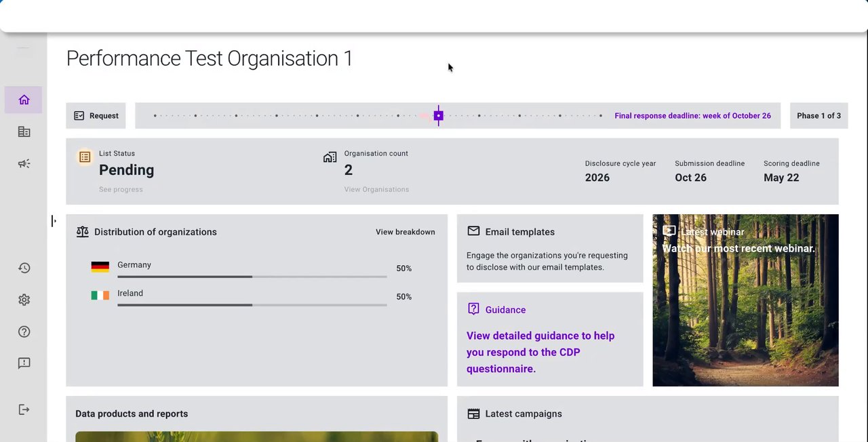
Task: Click the Phase 1 of 3 indicator
Action: [818, 116]
